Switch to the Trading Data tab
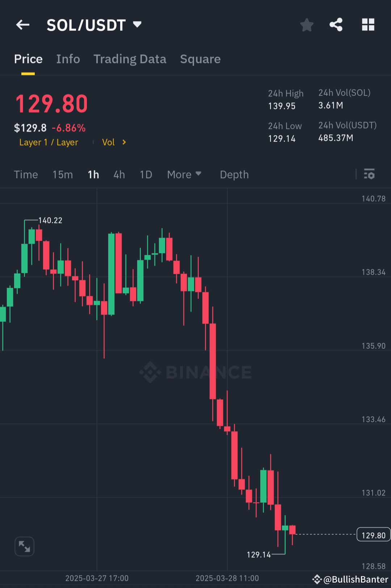This screenshot has height=588, width=391. 130,59
